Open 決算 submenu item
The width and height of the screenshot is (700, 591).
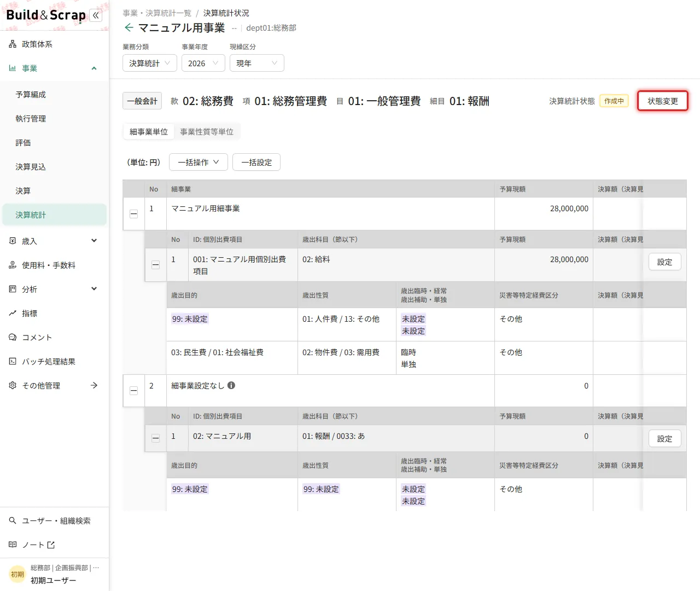click(54, 191)
